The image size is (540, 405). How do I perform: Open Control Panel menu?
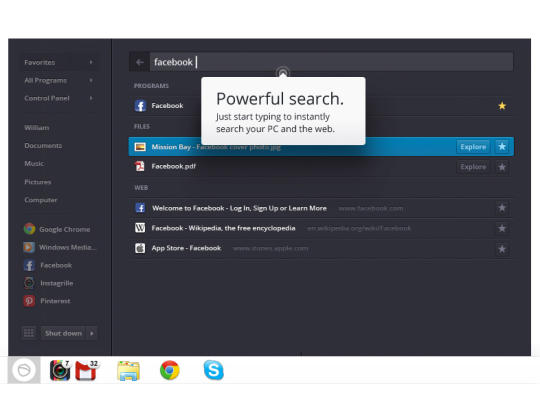pyautogui.click(x=47, y=98)
